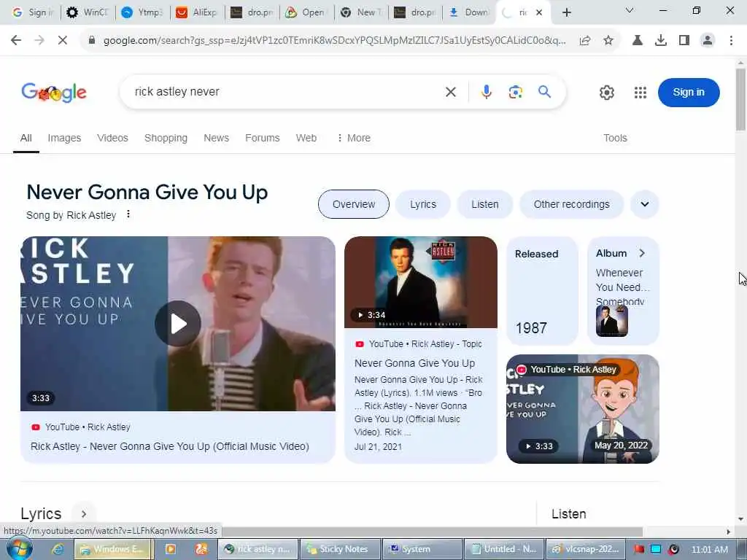Switch to the Ytmp3 browser tab
This screenshot has width=747, height=560.
pos(142,12)
